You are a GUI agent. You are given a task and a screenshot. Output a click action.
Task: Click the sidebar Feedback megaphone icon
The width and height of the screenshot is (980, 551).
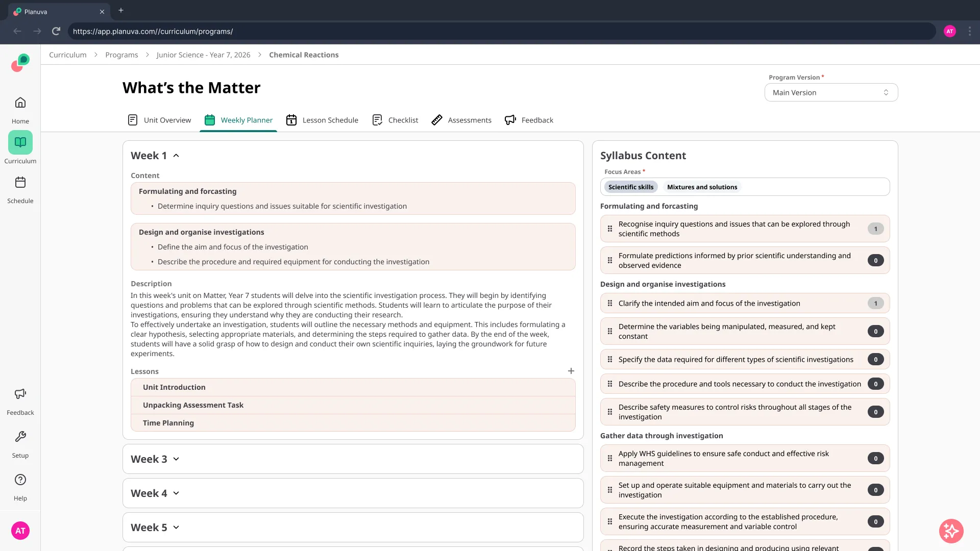pos(20,394)
